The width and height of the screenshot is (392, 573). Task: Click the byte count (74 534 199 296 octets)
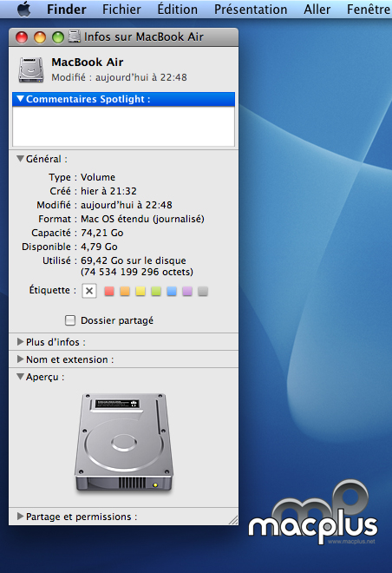[137, 272]
